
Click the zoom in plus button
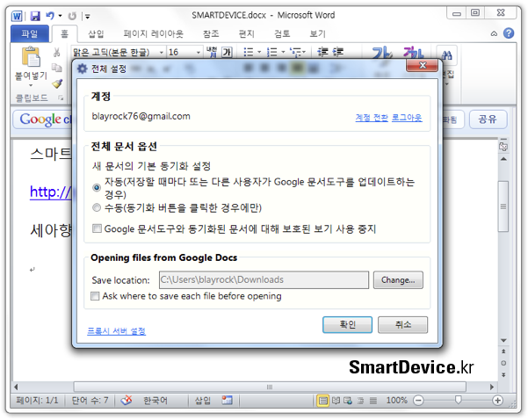tap(497, 401)
